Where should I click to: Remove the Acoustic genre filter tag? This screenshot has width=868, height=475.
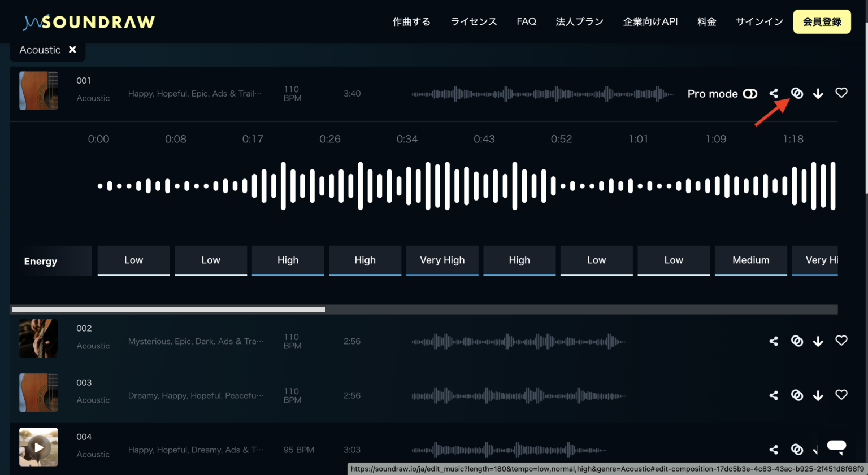[72, 49]
